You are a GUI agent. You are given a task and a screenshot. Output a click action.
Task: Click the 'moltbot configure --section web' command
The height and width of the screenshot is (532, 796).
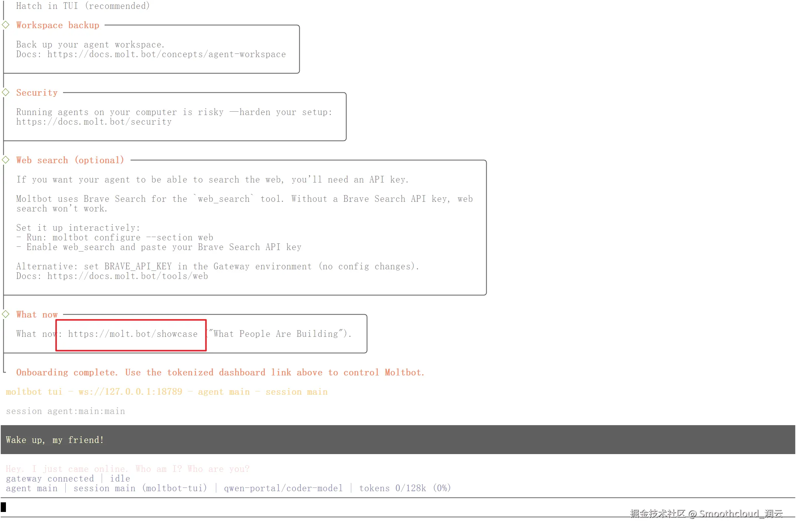coord(132,238)
